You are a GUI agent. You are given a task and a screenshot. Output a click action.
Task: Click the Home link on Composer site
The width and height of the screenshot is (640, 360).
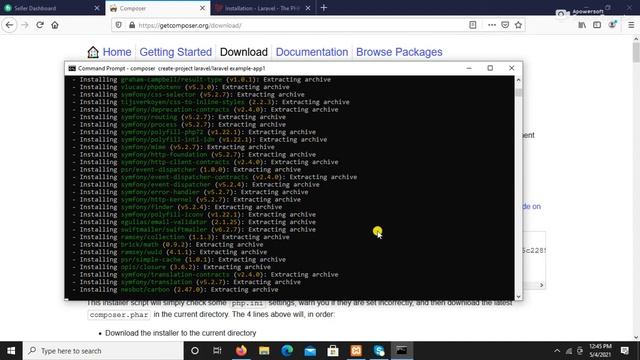pos(117,52)
